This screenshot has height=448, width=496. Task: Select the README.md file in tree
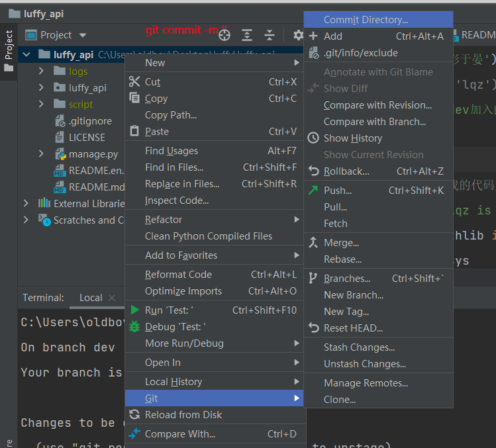coord(97,187)
